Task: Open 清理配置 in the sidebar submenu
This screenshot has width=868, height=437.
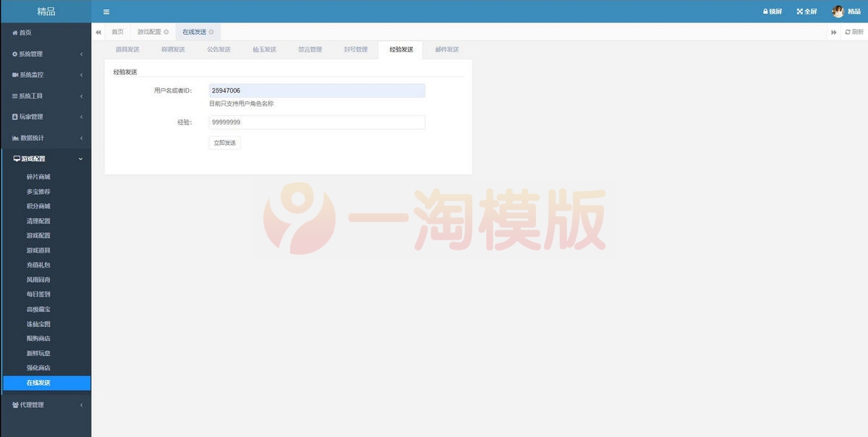Action: pyautogui.click(x=38, y=221)
